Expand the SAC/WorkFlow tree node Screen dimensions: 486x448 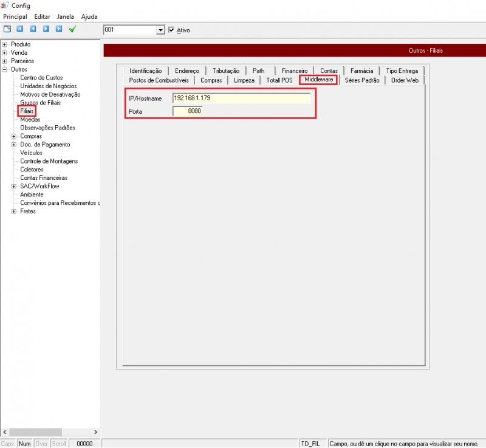(x=14, y=186)
